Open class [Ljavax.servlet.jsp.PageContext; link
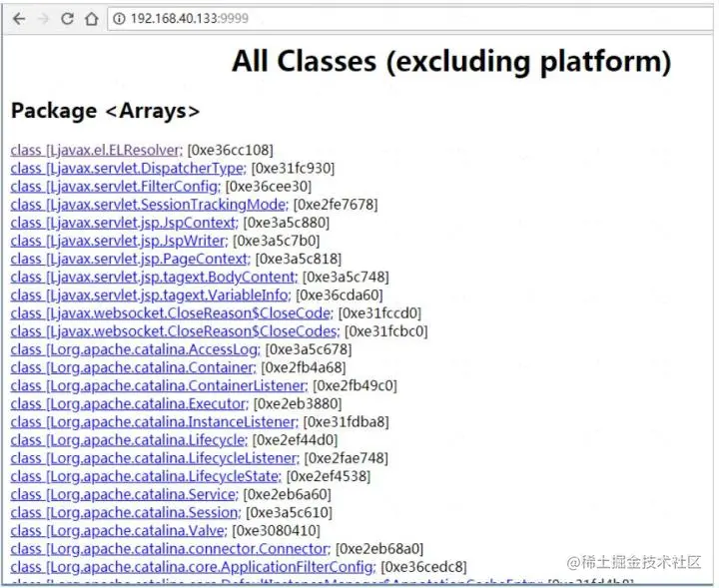719x588 pixels. [x=130, y=259]
